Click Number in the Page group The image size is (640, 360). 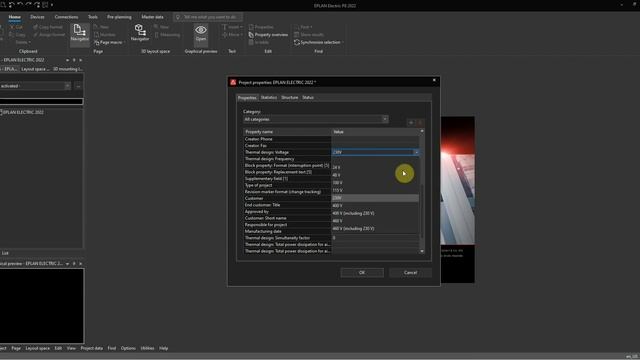(x=104, y=35)
